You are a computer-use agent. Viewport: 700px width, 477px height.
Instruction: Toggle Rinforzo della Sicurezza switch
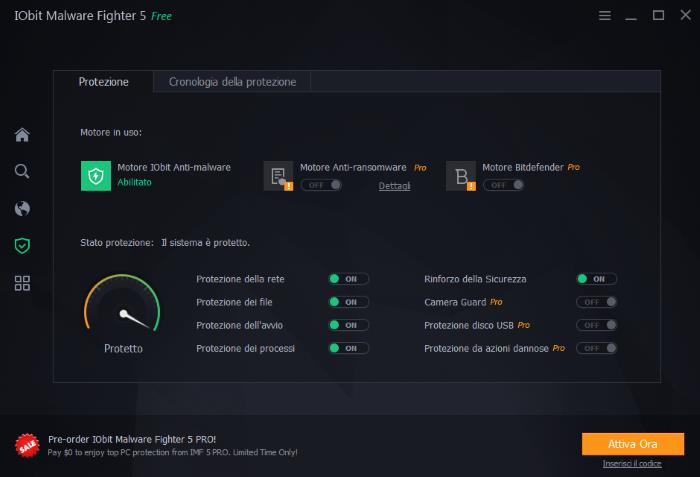(596, 279)
